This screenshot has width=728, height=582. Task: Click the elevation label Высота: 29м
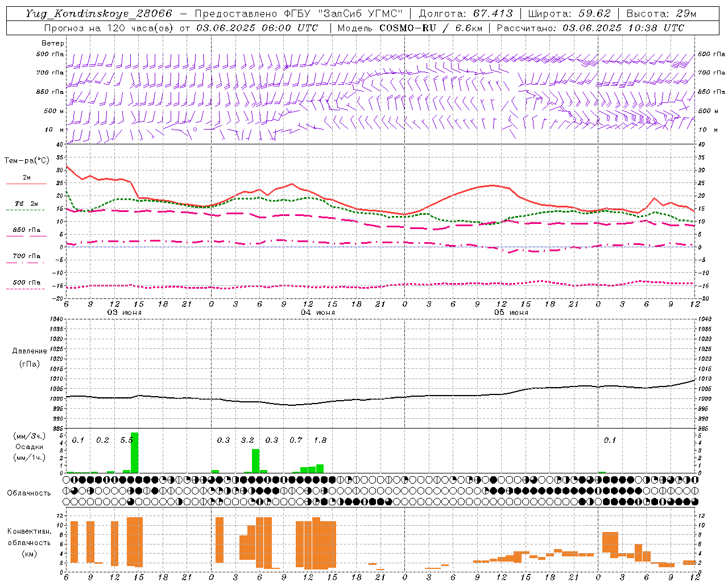tap(661, 14)
